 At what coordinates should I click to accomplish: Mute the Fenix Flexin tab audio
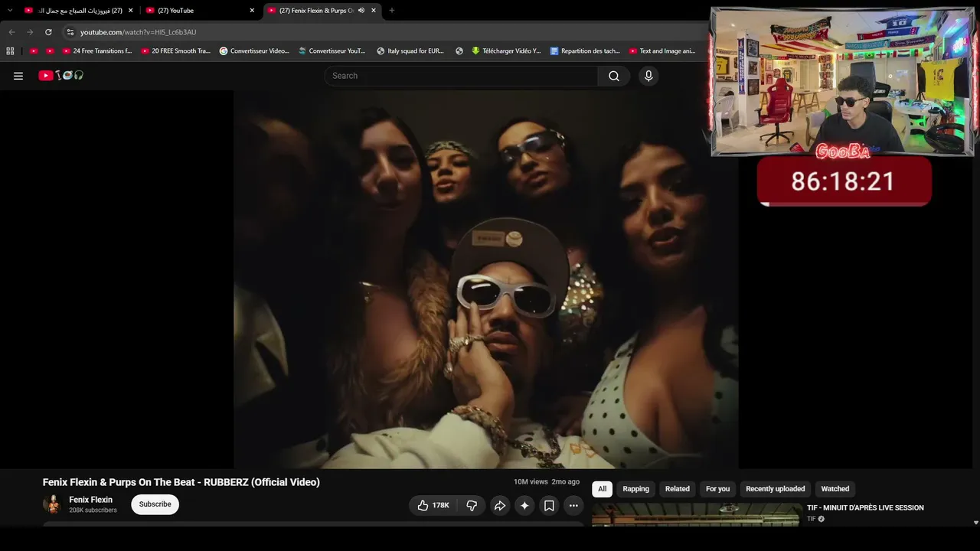[361, 11]
